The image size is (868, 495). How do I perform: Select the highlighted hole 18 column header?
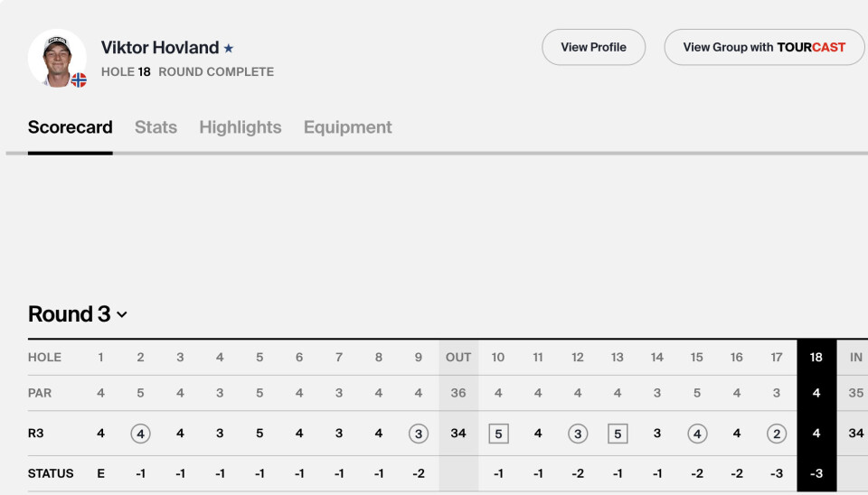tap(816, 357)
